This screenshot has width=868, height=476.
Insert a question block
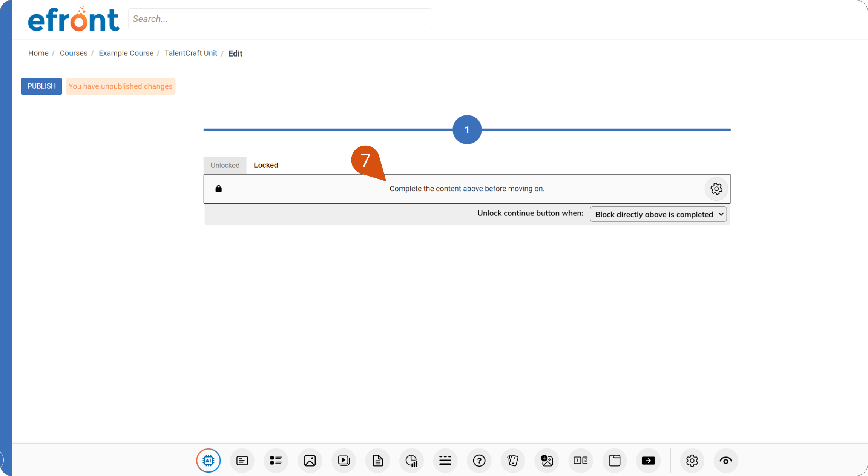pyautogui.click(x=479, y=460)
